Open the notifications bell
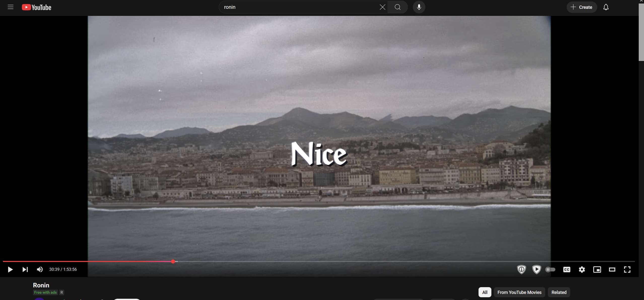This screenshot has height=300, width=644. 606,7
